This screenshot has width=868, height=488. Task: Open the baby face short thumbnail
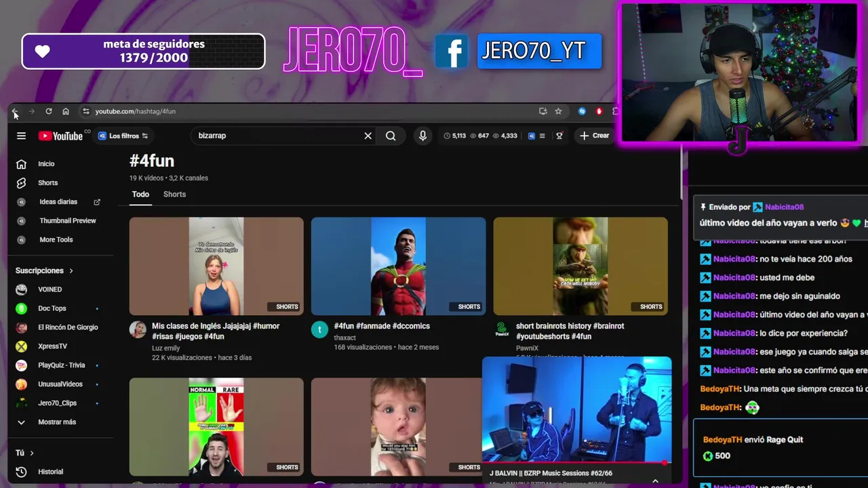coord(398,427)
